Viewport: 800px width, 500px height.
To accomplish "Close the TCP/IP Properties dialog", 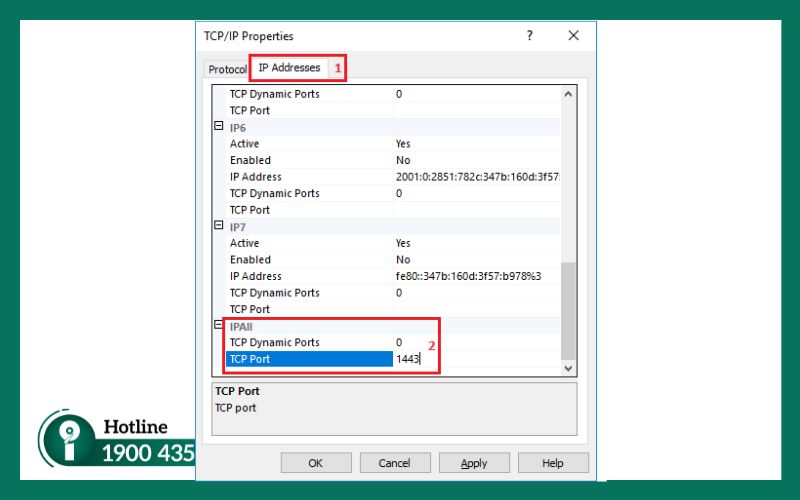I will 573,35.
